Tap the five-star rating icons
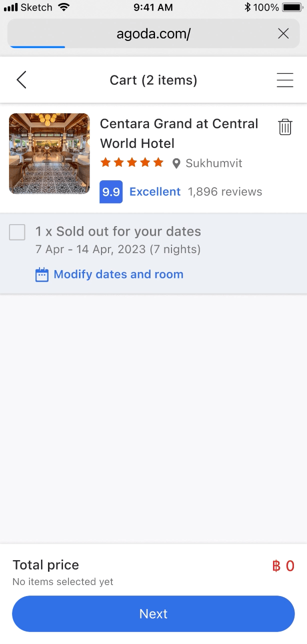Viewport: 307px width, 644px height. coord(132,163)
